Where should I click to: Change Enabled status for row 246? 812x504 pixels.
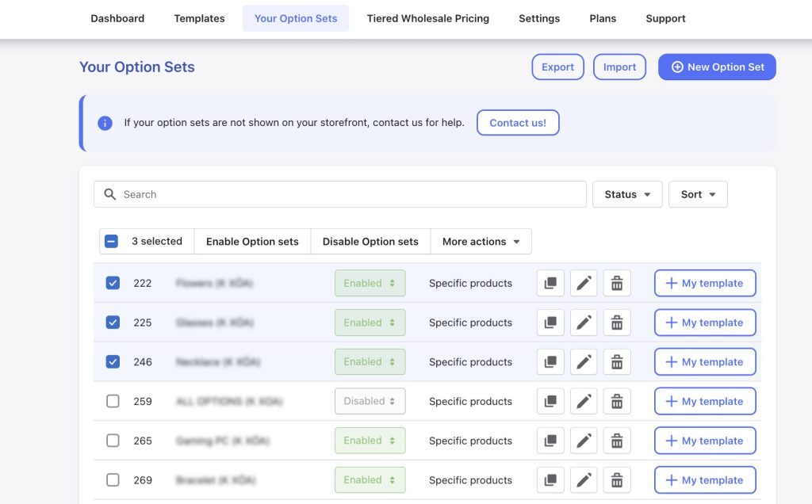[370, 361]
